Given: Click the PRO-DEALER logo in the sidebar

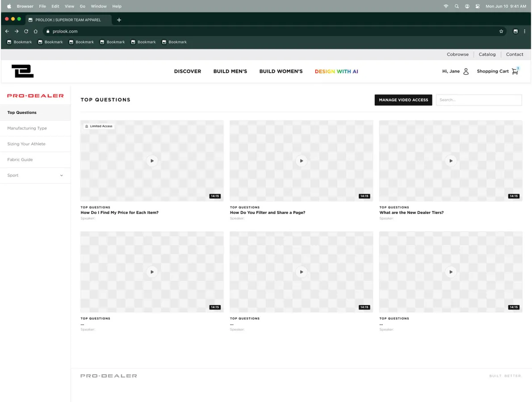Looking at the screenshot, I should tap(35, 96).
